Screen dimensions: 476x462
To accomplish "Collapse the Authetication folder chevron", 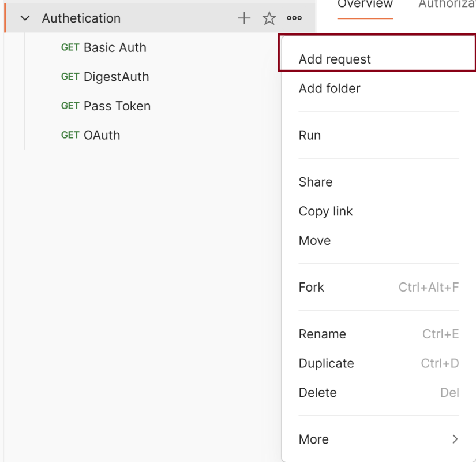I will (x=25, y=18).
